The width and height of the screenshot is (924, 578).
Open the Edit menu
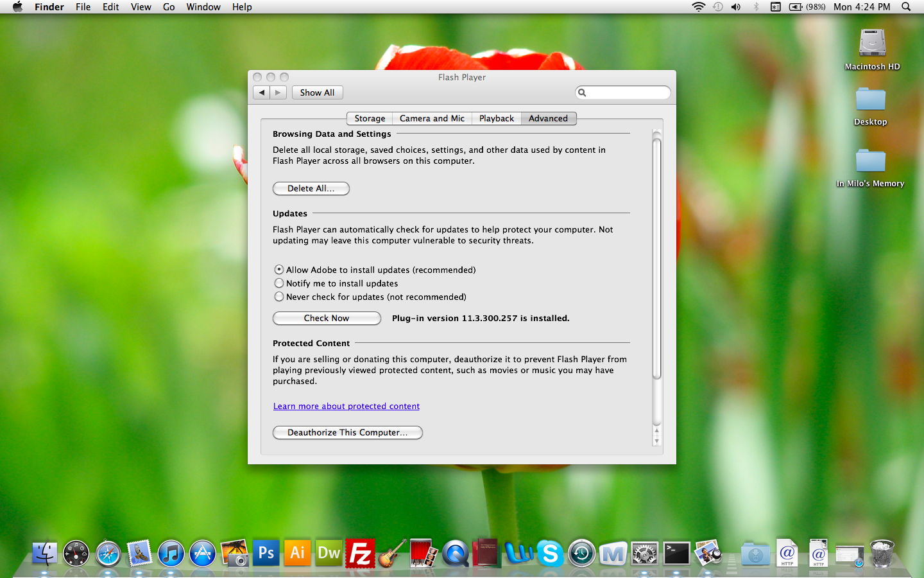point(110,6)
